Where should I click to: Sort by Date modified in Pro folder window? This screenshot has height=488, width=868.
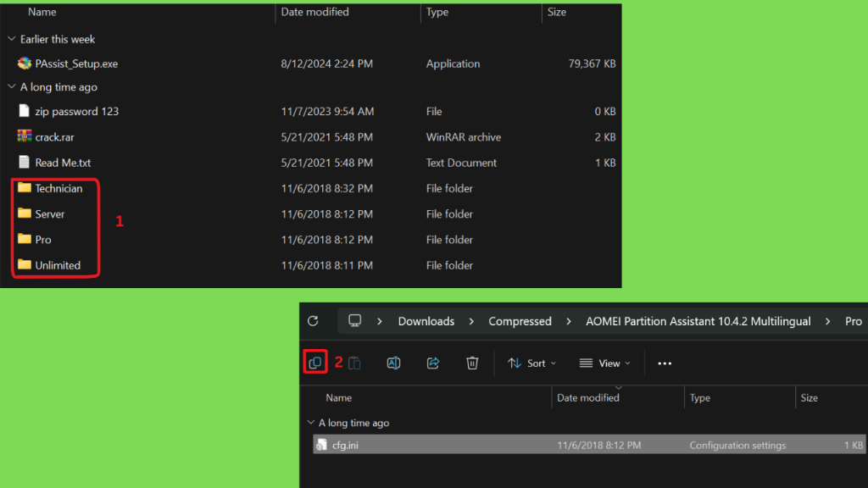(588, 398)
